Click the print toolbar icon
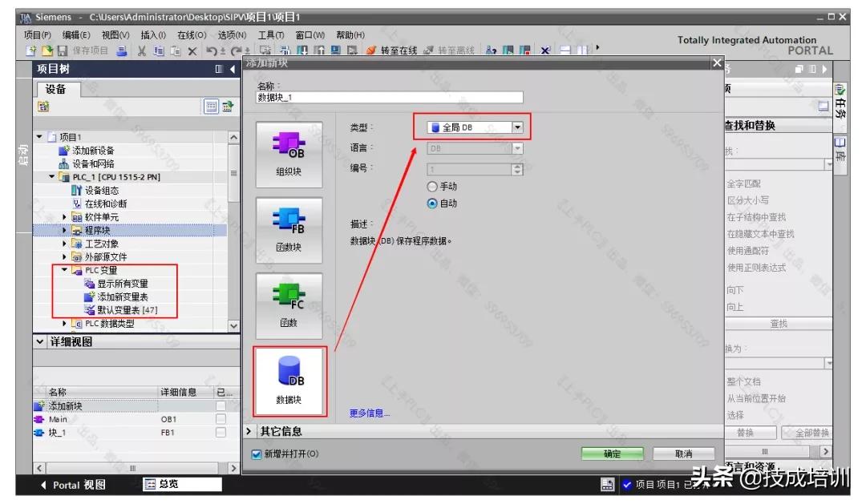Viewport: 866px width, 504px height. point(122,50)
